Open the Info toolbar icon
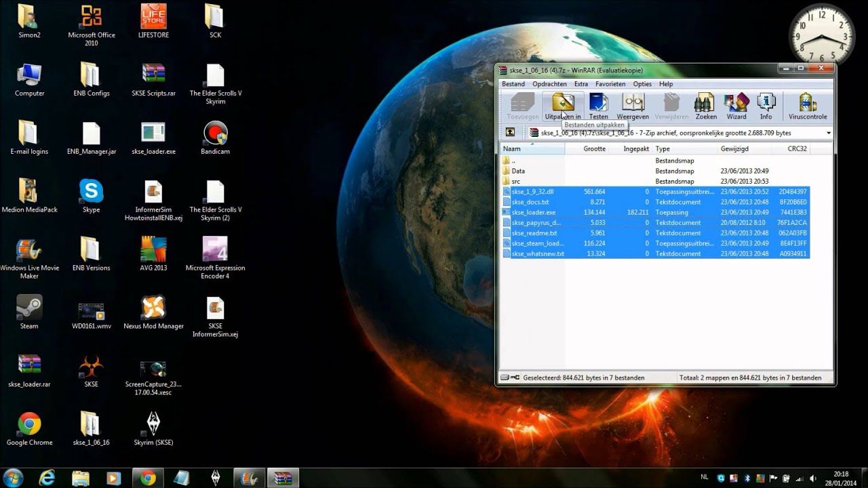 click(766, 106)
